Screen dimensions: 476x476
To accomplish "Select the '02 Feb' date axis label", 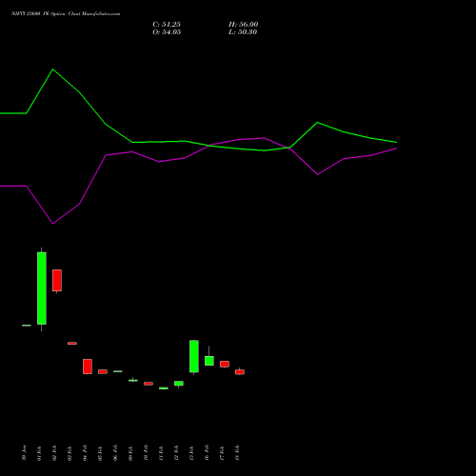I will click(54, 453).
